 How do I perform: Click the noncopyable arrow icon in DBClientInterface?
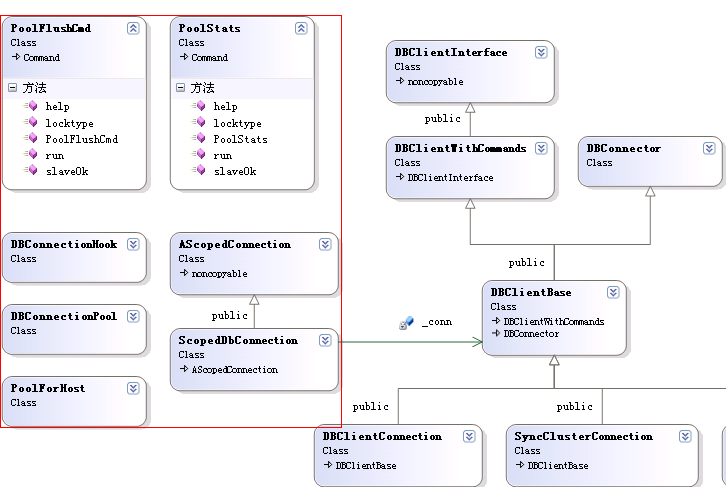click(x=400, y=81)
